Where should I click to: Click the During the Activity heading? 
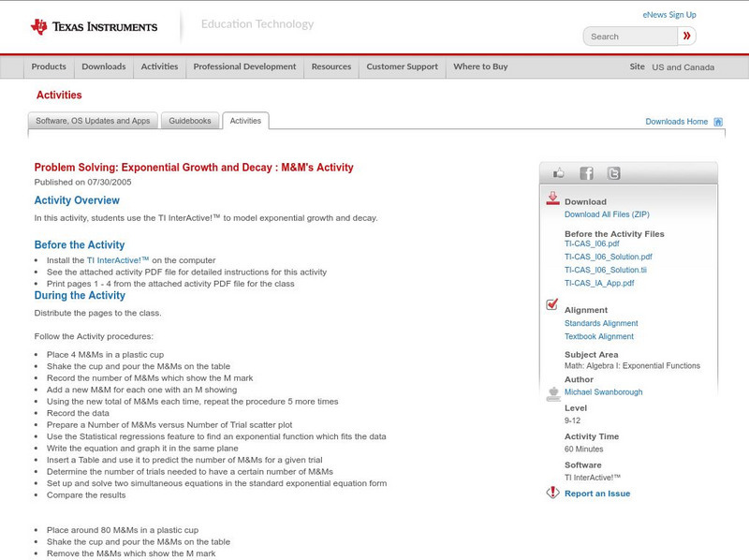tap(80, 295)
